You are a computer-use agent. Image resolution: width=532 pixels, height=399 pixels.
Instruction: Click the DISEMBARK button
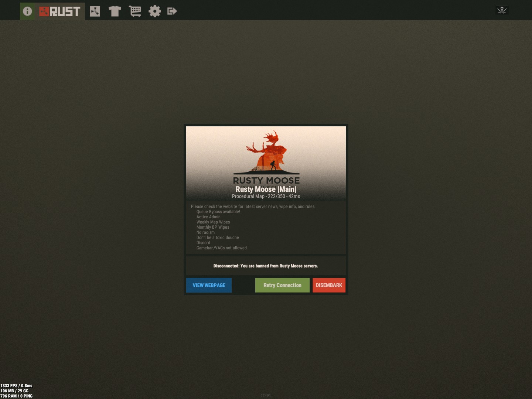tap(329, 285)
